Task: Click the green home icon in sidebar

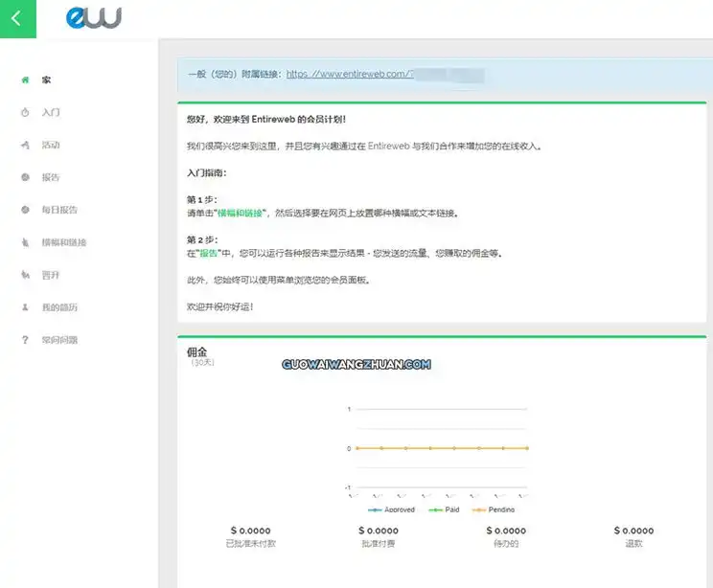Action: pyautogui.click(x=25, y=80)
